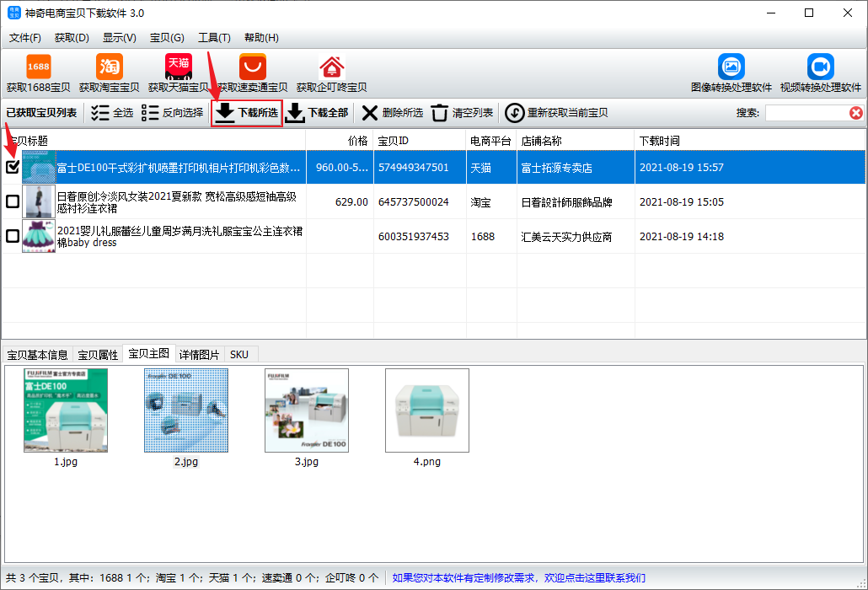Click item ID 574949347501

click(x=414, y=168)
